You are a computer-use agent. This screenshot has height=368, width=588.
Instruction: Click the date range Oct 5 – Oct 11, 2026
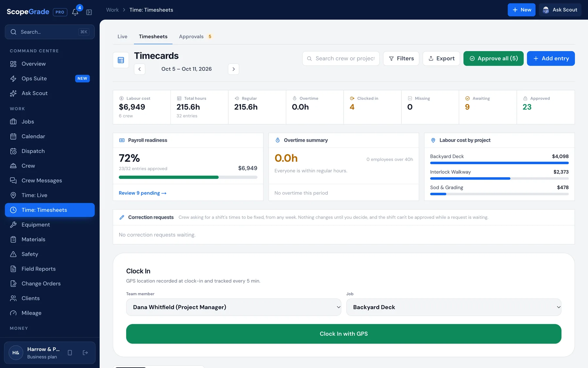tap(187, 69)
